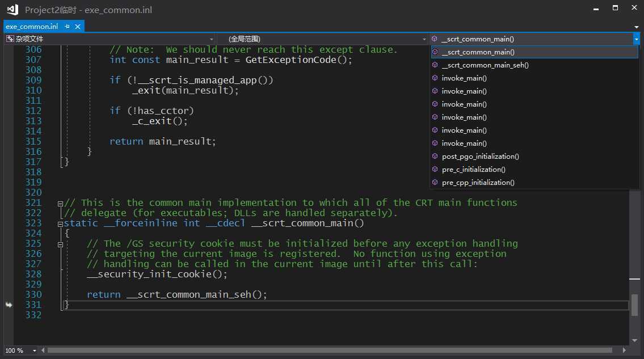
Task: Choose pre_c_initialization() from the list
Action: (534, 169)
